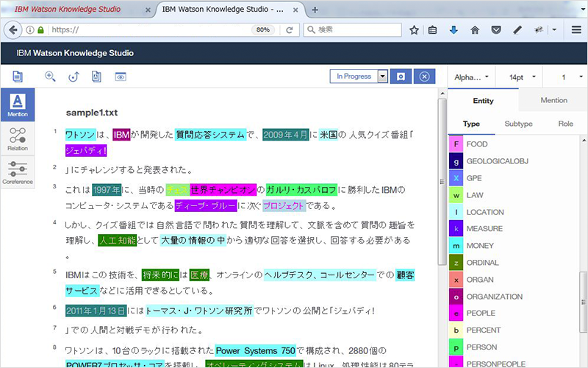Click the blue circled X close button
The image size is (588, 368).
pyautogui.click(x=424, y=77)
